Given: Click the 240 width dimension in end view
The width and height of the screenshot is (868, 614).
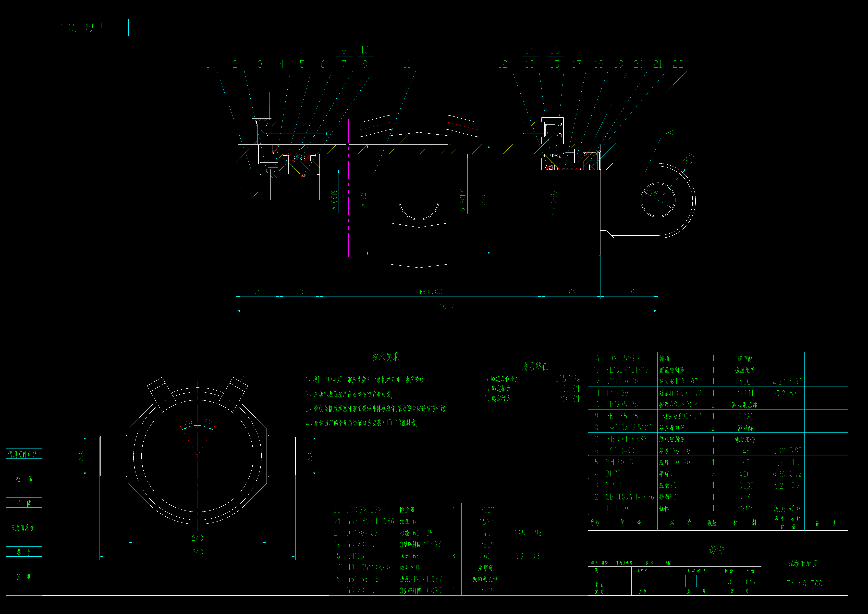Looking at the screenshot, I should click(197, 538).
